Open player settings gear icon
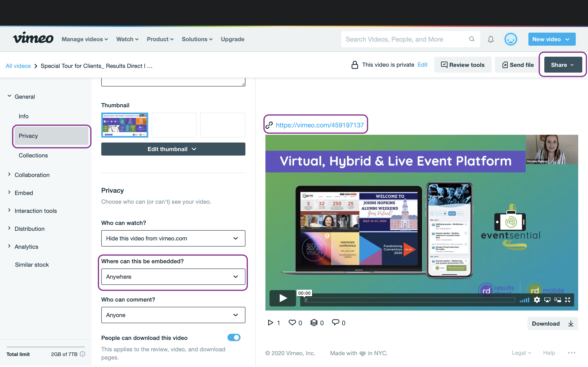The width and height of the screenshot is (588, 367). coord(537,300)
